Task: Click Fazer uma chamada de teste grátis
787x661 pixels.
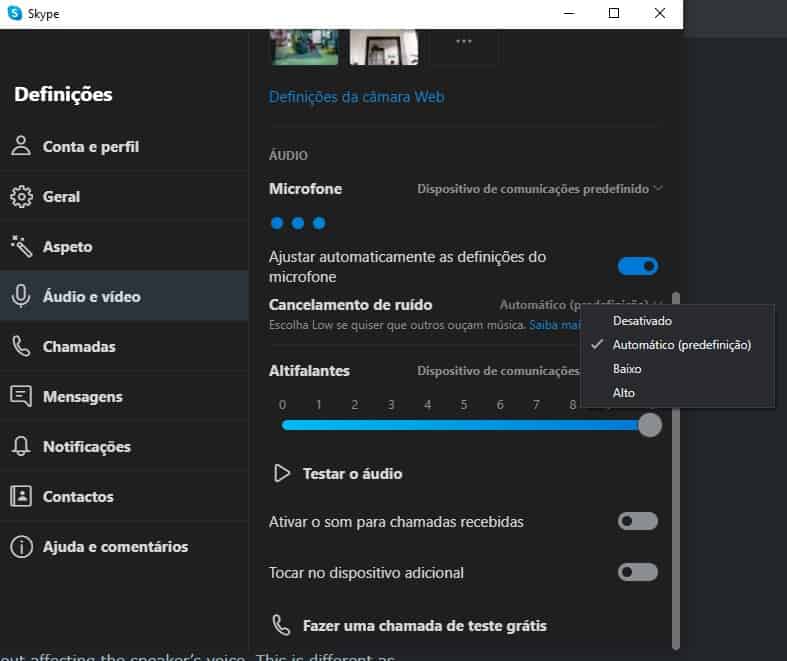Action: [425, 626]
